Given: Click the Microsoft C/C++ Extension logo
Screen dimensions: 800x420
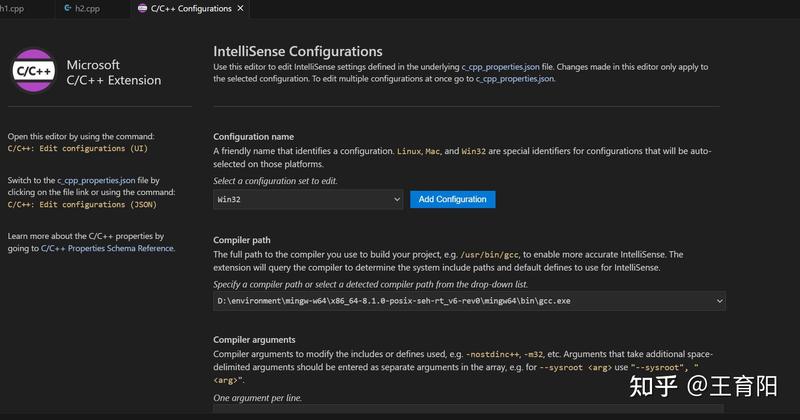Looking at the screenshot, I should (x=34, y=70).
